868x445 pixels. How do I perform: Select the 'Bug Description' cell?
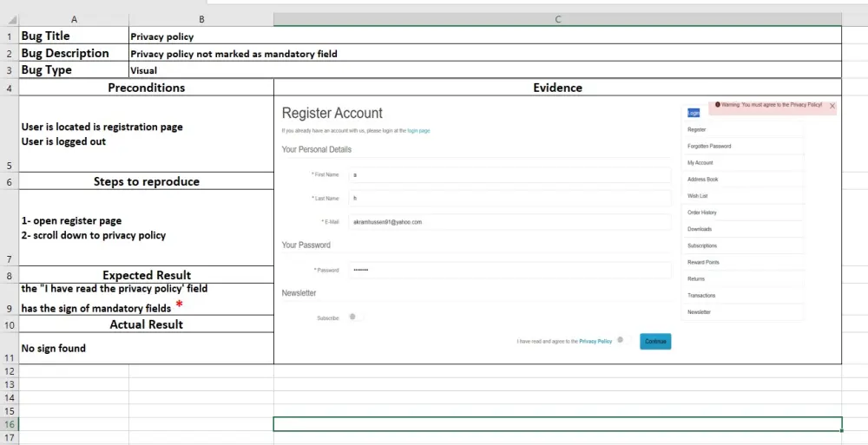pyautogui.click(x=74, y=53)
